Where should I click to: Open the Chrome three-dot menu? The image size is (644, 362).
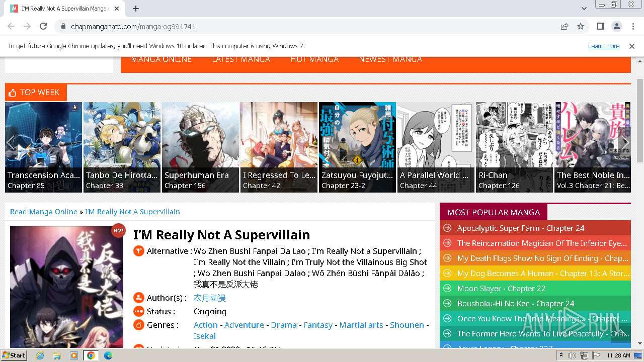pos(632,26)
